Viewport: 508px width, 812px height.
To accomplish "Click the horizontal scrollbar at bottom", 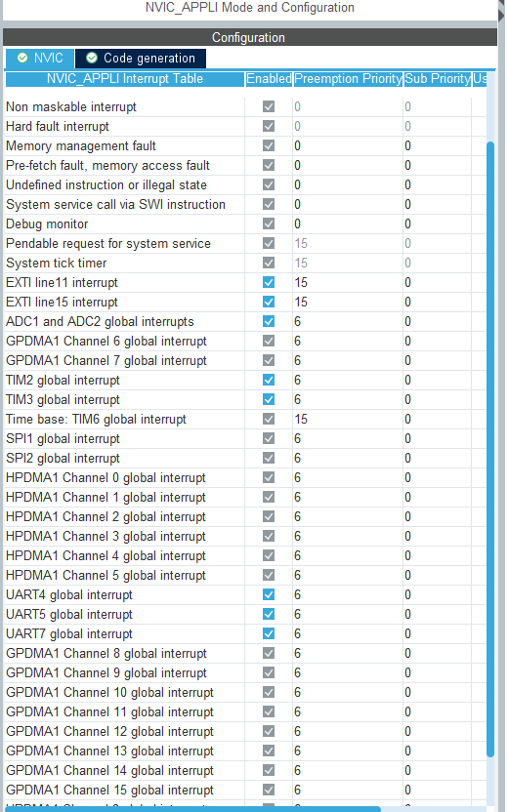I will point(191,809).
